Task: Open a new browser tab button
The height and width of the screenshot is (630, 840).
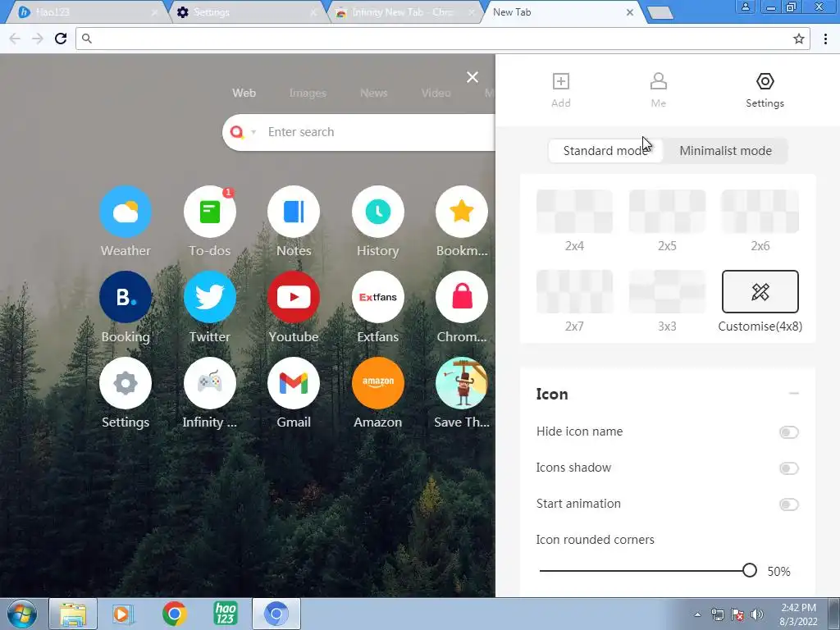Action: (x=660, y=13)
